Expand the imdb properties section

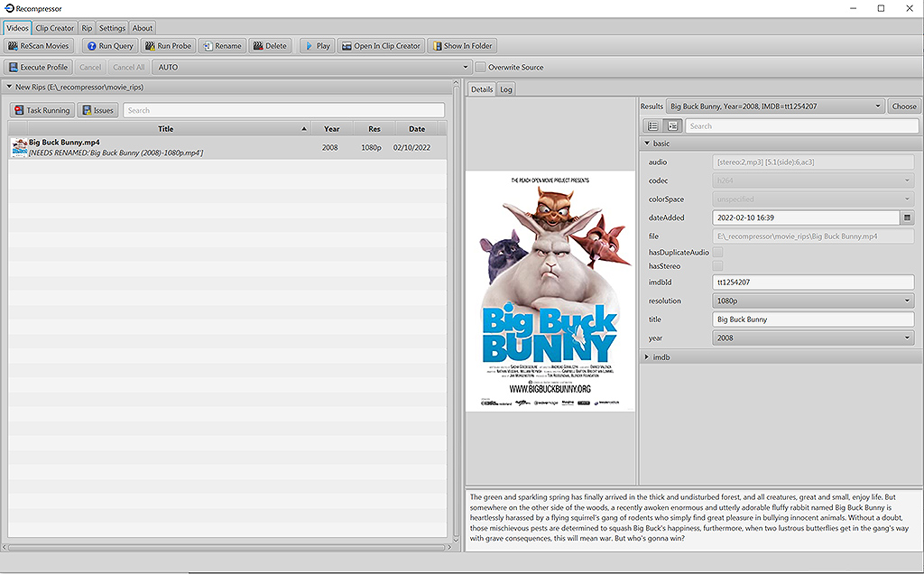646,357
